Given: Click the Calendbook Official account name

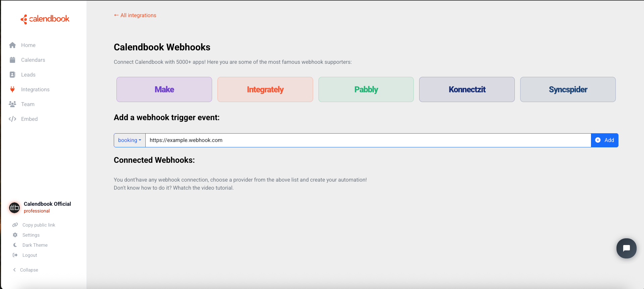Looking at the screenshot, I should click(x=47, y=204).
